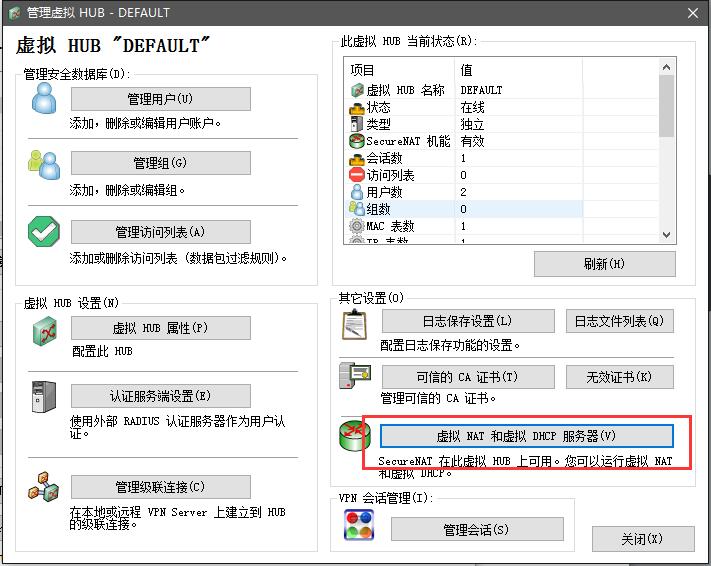Close the window with title bar X
This screenshot has height=566, width=711.
tap(693, 13)
